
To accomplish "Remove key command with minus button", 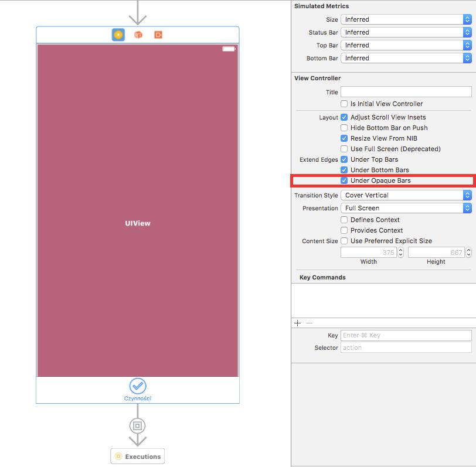I will tap(309, 323).
